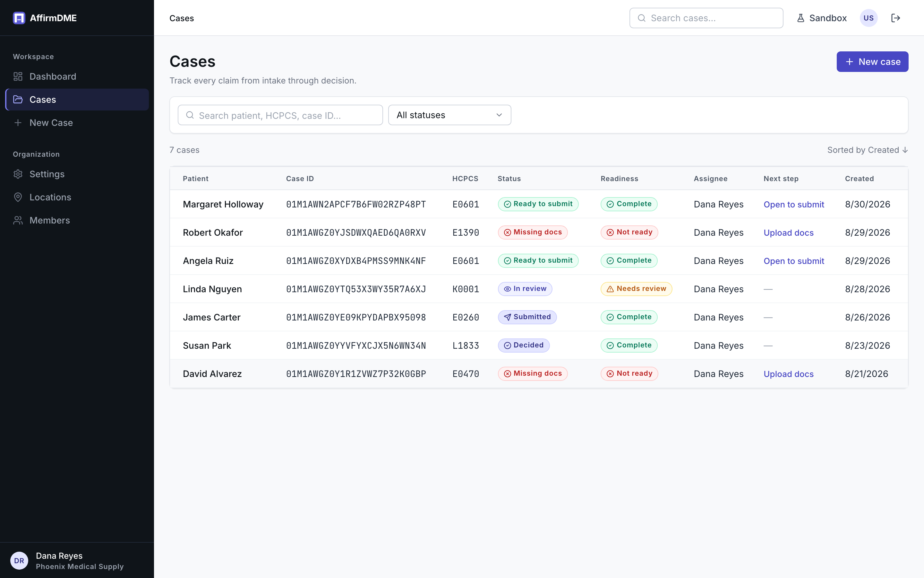
Task: Open New Case in sidebar
Action: 77,123
